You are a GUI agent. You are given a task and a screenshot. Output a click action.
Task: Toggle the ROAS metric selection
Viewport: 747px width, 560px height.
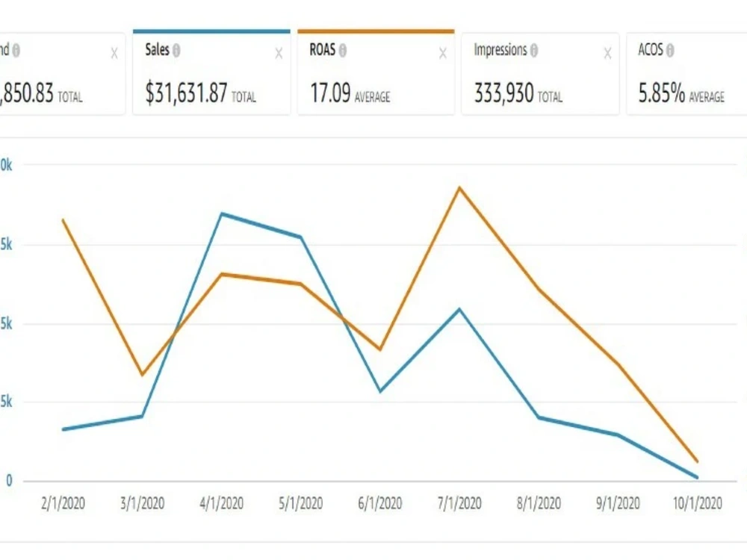tap(376, 73)
